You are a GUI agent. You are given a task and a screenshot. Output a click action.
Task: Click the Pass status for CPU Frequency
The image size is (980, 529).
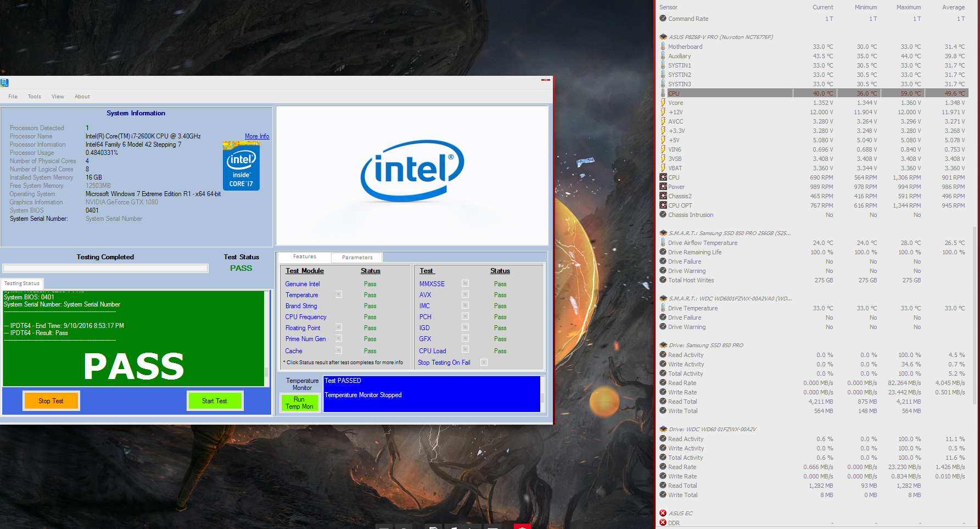click(370, 317)
